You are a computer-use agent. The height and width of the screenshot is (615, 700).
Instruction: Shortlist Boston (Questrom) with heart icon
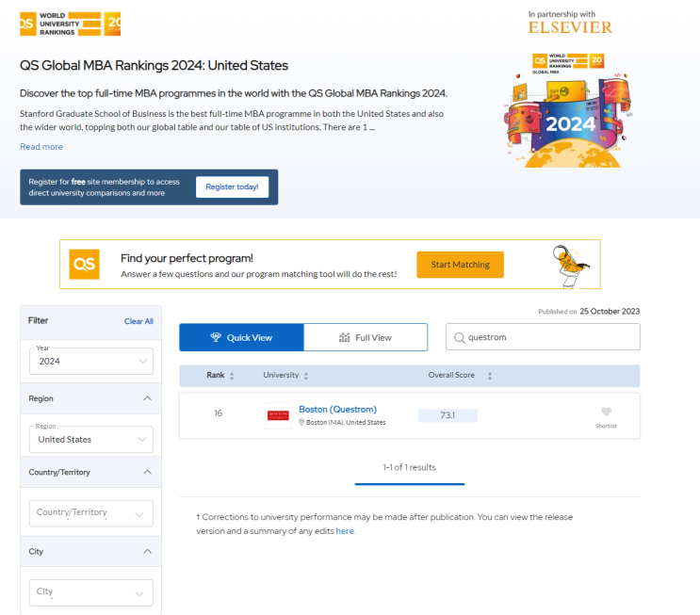point(606,412)
